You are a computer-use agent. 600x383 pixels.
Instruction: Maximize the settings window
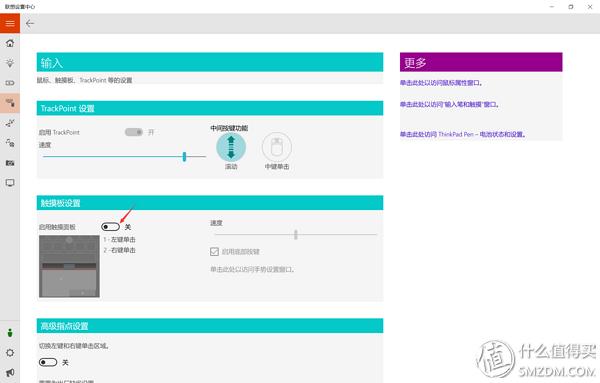click(571, 7)
